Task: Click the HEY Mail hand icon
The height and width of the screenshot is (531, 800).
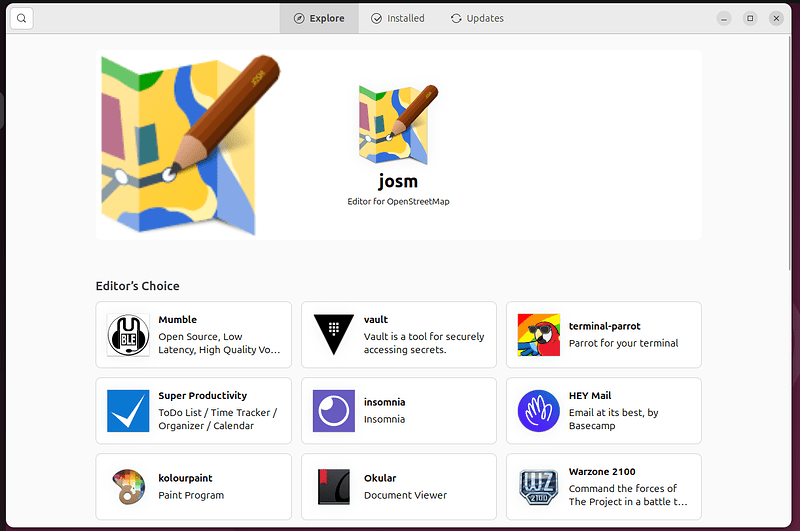Action: pyautogui.click(x=539, y=411)
